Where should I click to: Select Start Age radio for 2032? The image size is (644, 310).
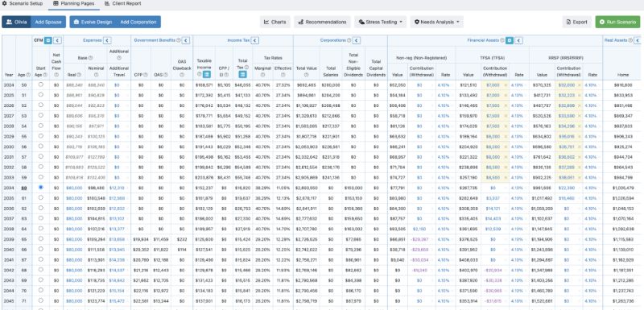(x=40, y=167)
